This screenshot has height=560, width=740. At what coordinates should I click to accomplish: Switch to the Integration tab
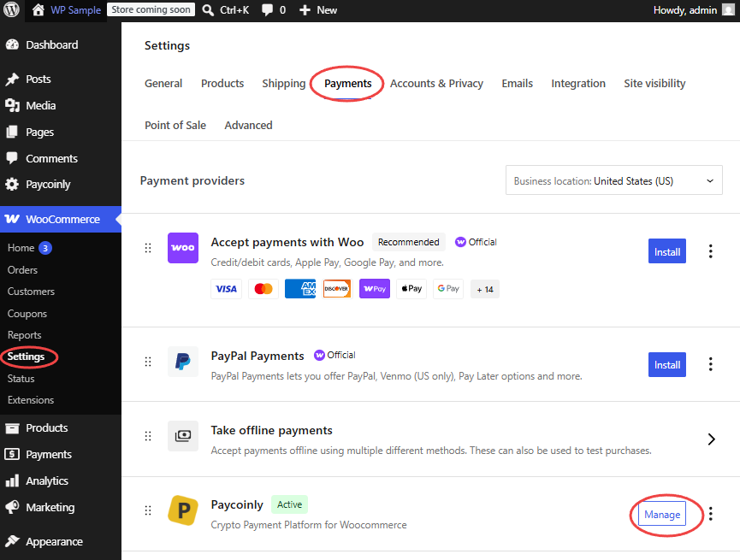[578, 84]
